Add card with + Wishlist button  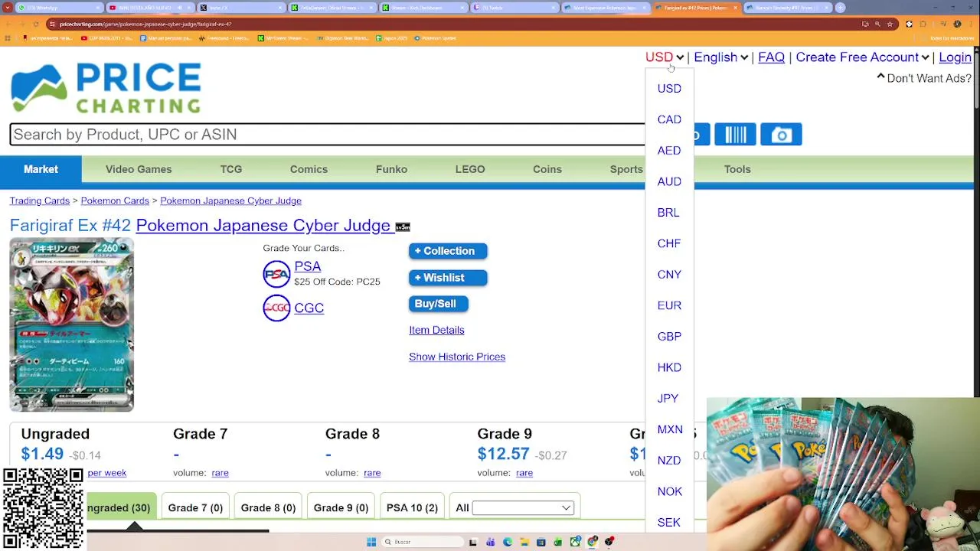(448, 278)
